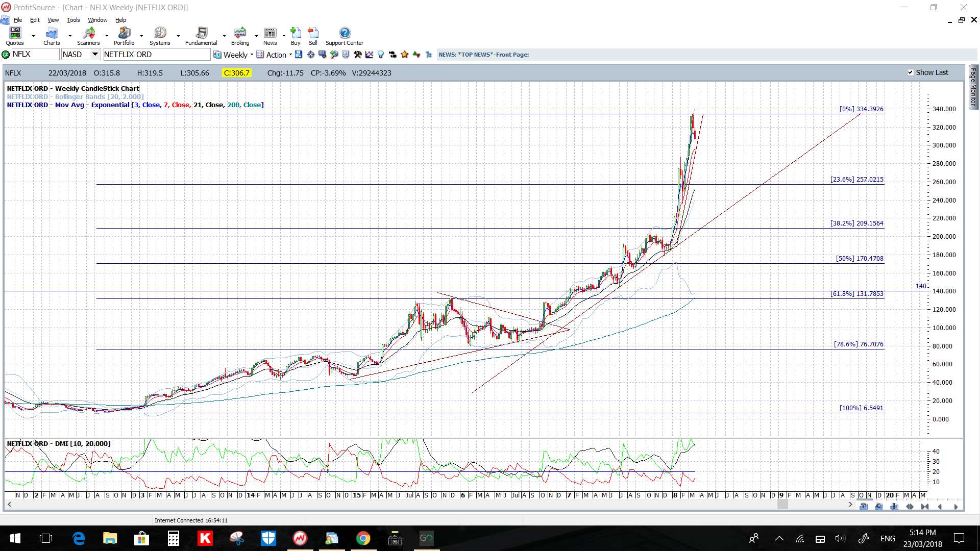Click the horizontal scrollbar thumb under chart
Screen dimensions: 980x551
tap(782, 505)
